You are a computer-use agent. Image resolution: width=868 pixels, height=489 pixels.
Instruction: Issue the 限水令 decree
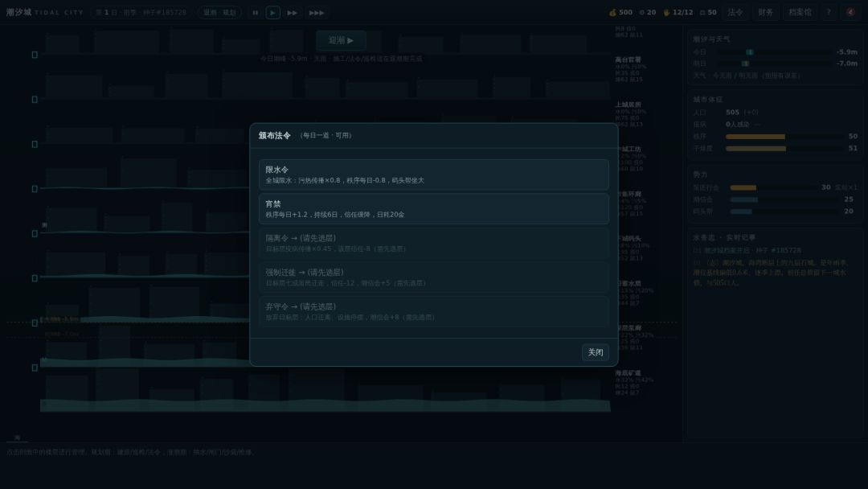tap(434, 175)
